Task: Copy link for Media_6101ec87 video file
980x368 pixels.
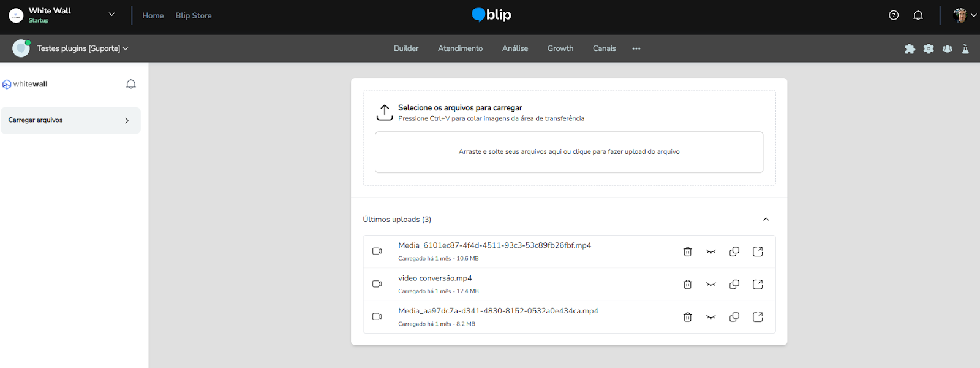Action: click(734, 251)
